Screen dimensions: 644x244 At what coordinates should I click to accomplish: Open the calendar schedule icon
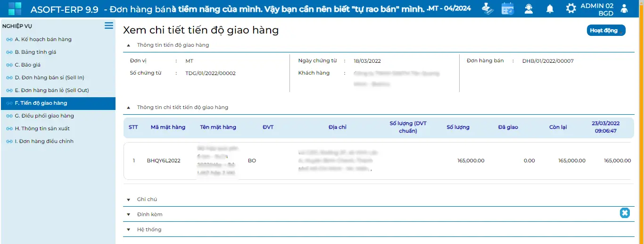click(508, 8)
